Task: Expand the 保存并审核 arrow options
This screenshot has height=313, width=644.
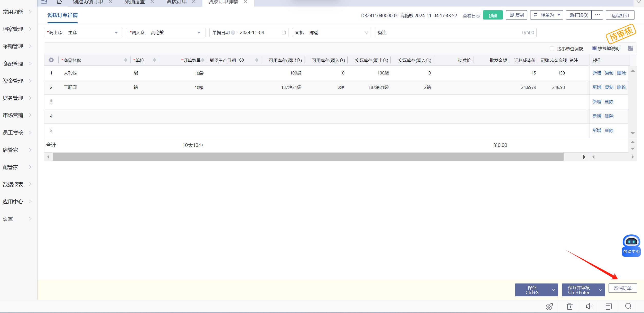Action: coord(600,290)
